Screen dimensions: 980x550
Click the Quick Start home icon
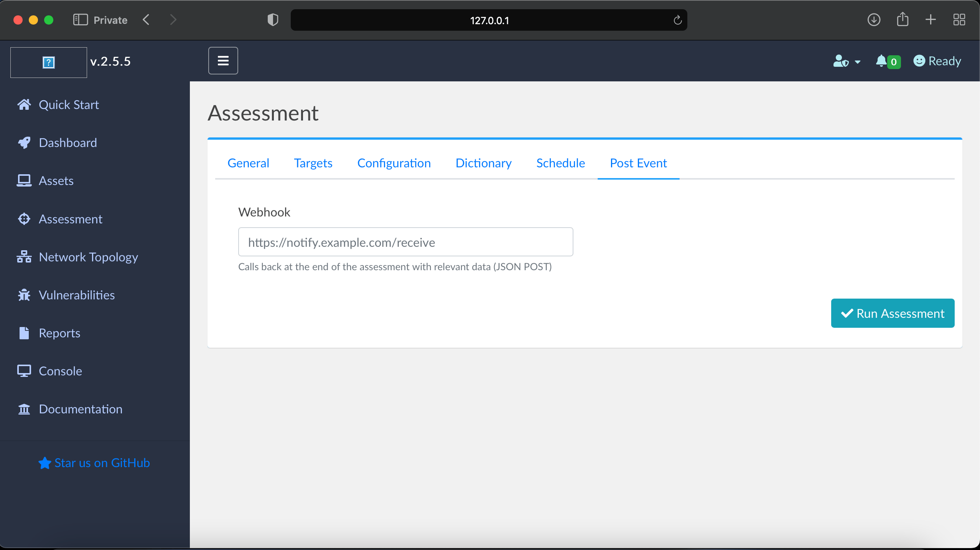[x=24, y=104]
